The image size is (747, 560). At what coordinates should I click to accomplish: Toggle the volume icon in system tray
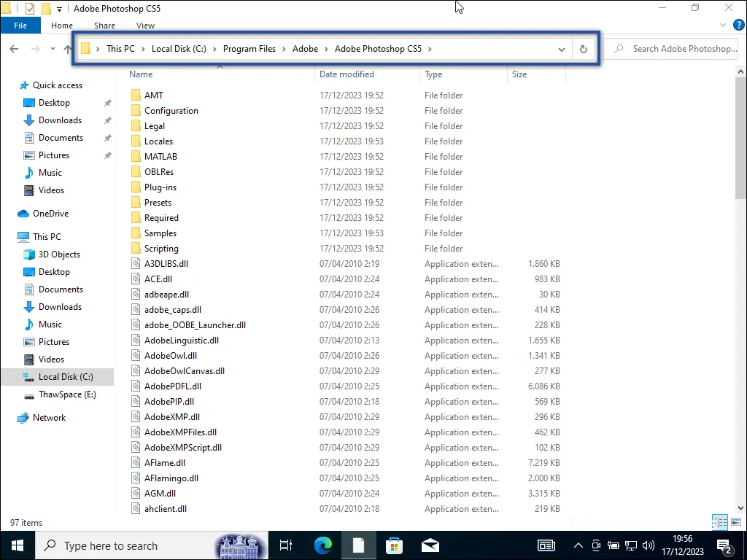tap(647, 545)
